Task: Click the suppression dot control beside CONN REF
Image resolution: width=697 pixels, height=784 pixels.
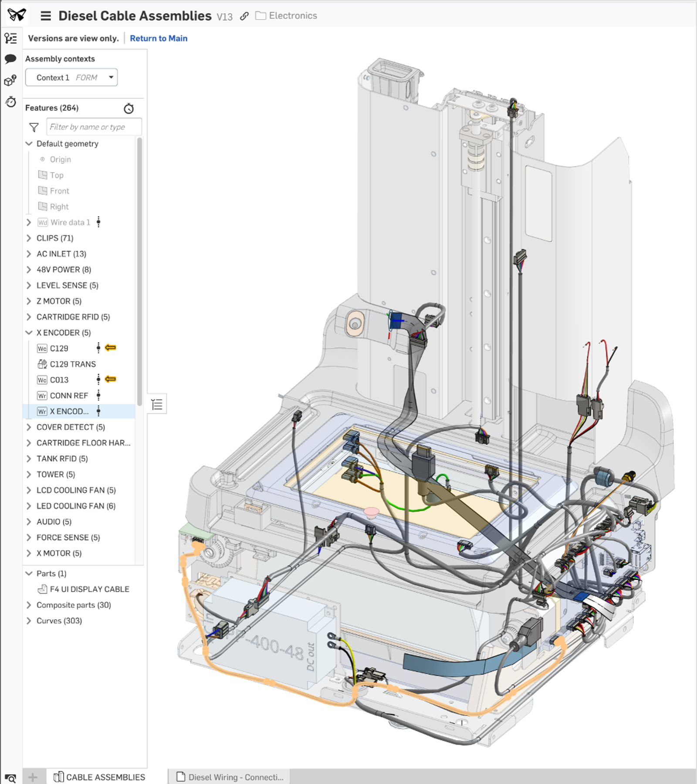Action: [99, 395]
